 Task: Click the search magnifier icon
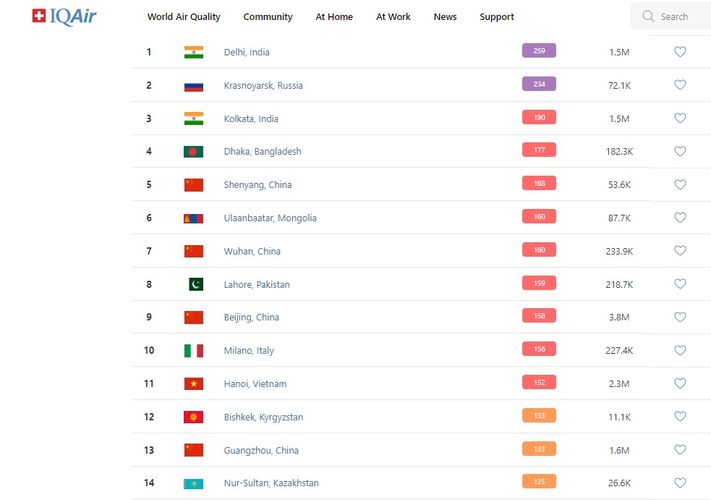648,16
